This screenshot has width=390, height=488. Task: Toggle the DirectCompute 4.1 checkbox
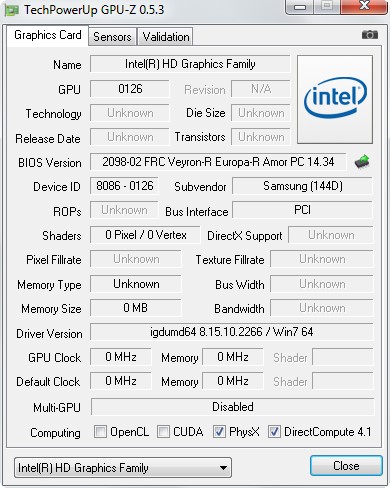[x=274, y=432]
